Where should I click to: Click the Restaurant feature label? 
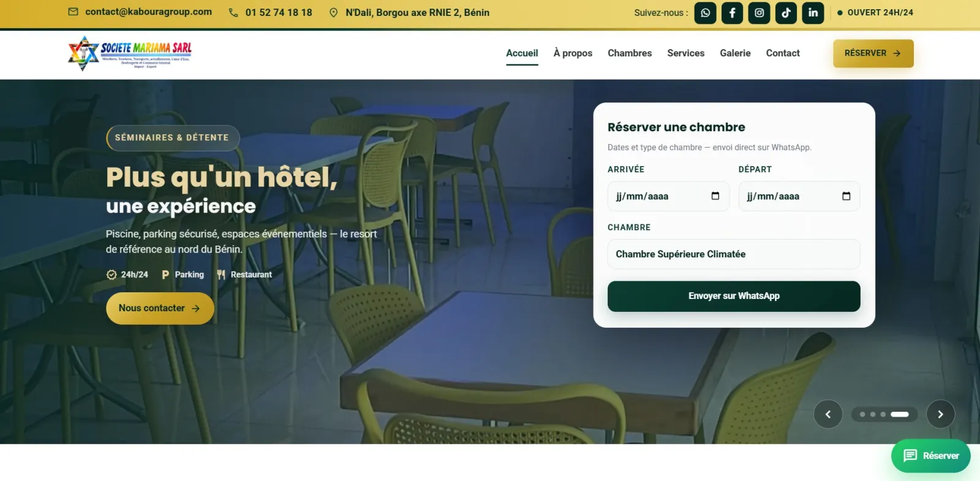[x=251, y=275]
